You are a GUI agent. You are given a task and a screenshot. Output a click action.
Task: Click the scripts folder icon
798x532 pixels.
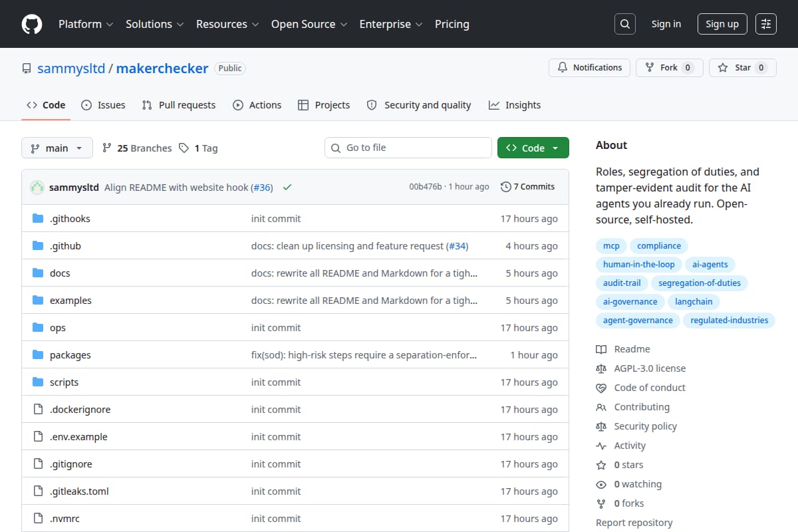(x=38, y=382)
